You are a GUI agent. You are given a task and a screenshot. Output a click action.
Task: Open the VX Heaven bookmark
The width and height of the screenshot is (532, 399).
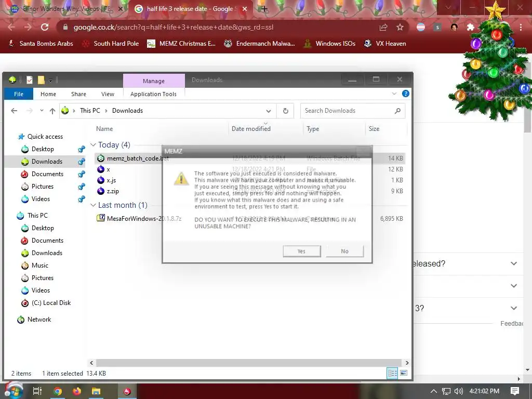click(385, 44)
